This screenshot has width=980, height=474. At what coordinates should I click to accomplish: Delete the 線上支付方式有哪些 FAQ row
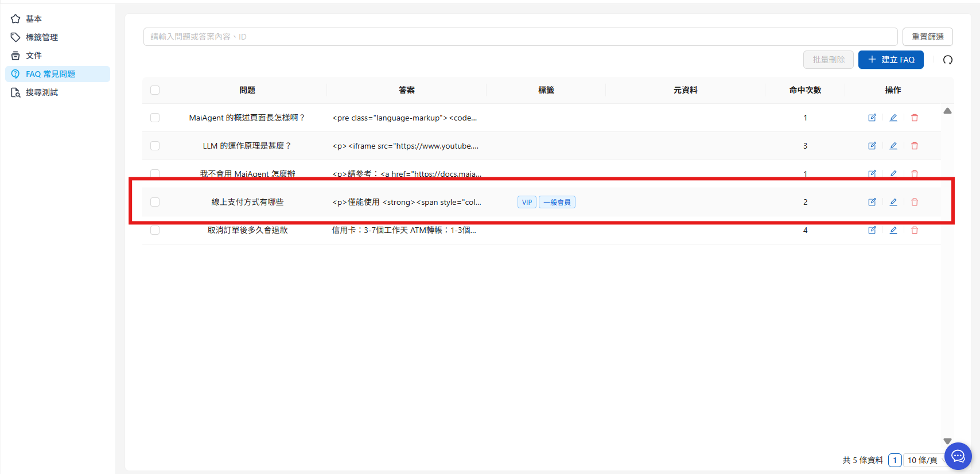pos(915,202)
